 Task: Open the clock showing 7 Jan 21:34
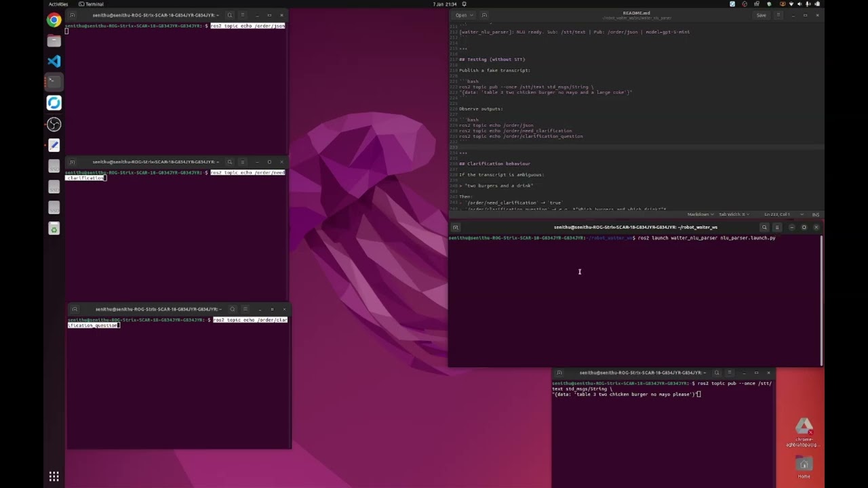pos(445,4)
